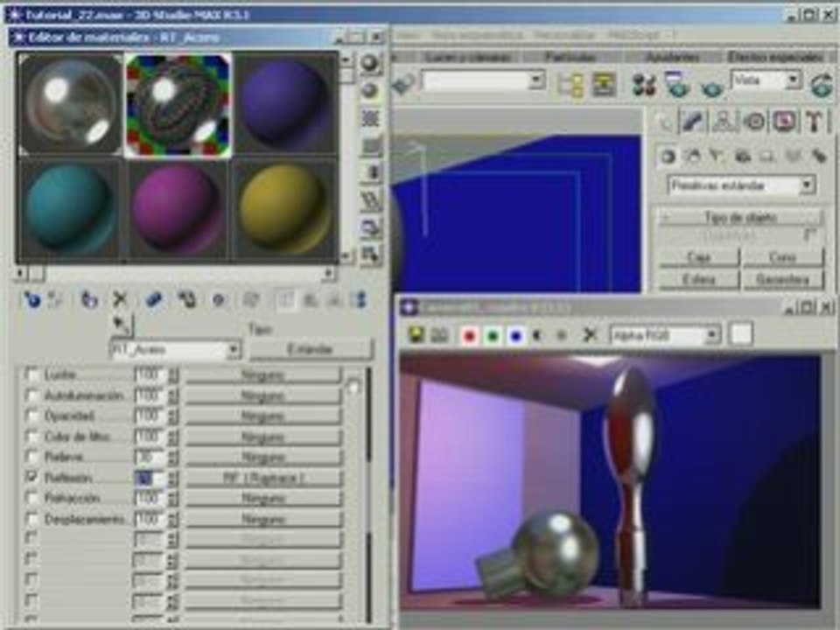The image size is (840, 630).
Task: Open the Alpha RGB channel dropdown
Action: pyautogui.click(x=711, y=335)
